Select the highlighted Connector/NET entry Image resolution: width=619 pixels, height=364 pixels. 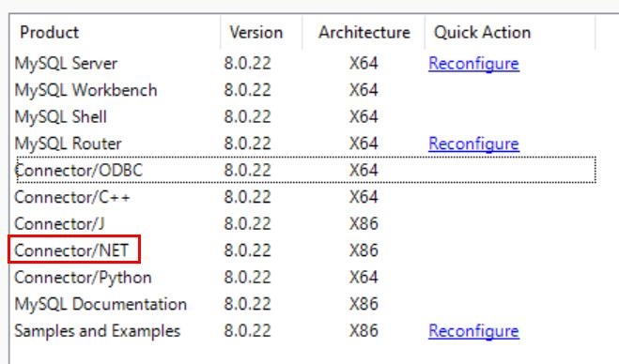pyautogui.click(x=71, y=250)
